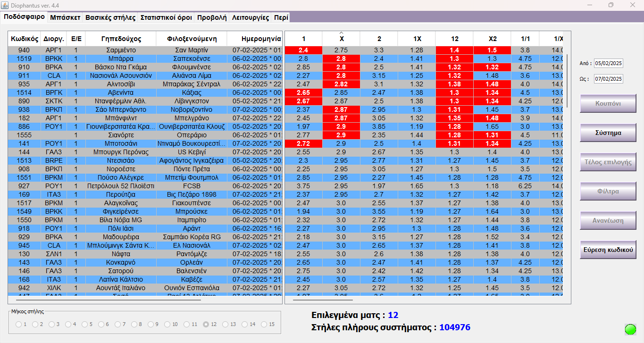Select column length radio 12
The width and height of the screenshot is (644, 343).
(x=206, y=324)
